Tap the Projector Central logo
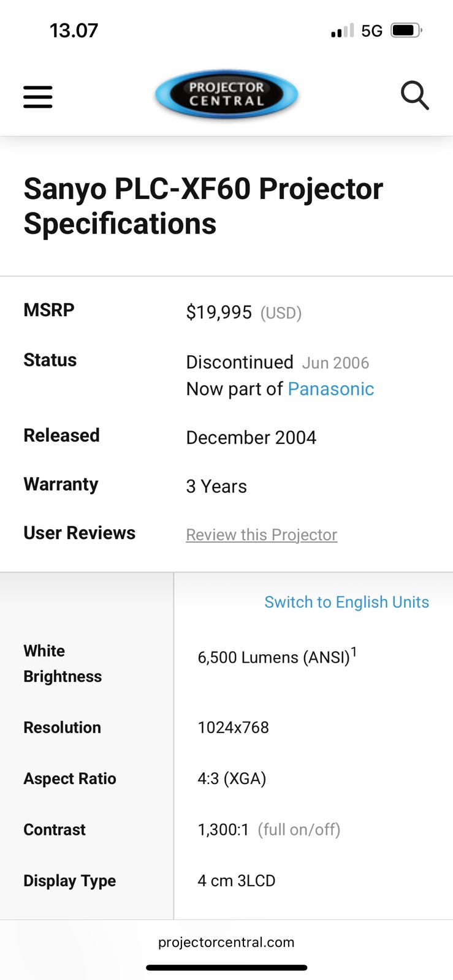The width and height of the screenshot is (453, 980). [x=226, y=94]
